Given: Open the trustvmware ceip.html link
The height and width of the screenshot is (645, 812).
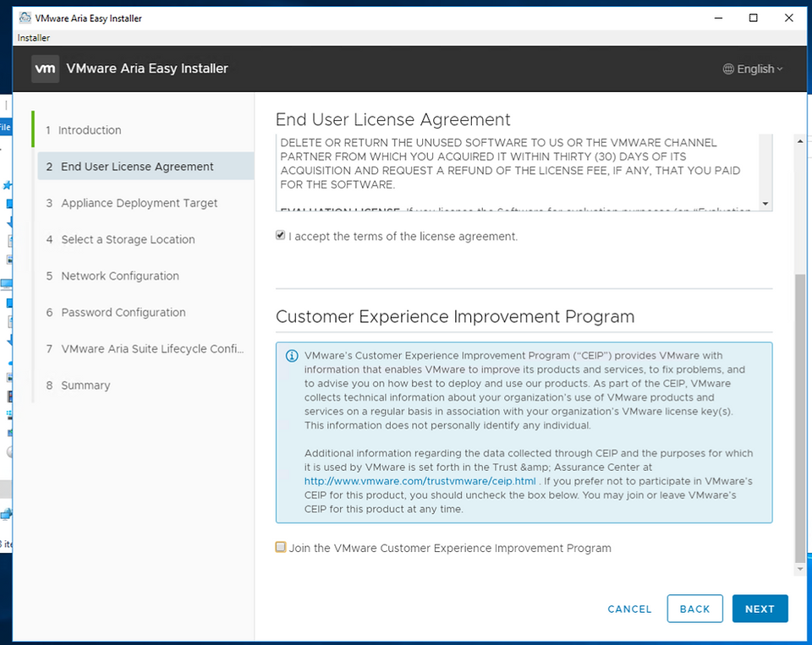Looking at the screenshot, I should coord(420,481).
